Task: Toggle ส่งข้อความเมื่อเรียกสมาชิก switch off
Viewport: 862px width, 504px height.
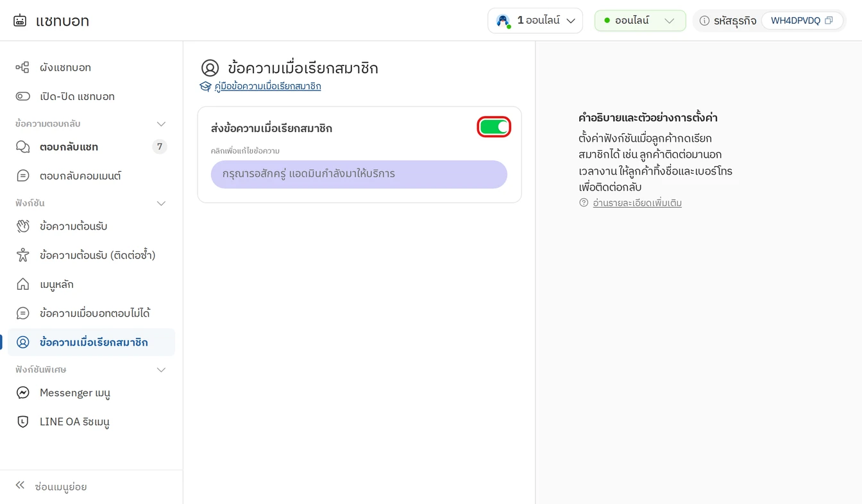Action: (494, 127)
